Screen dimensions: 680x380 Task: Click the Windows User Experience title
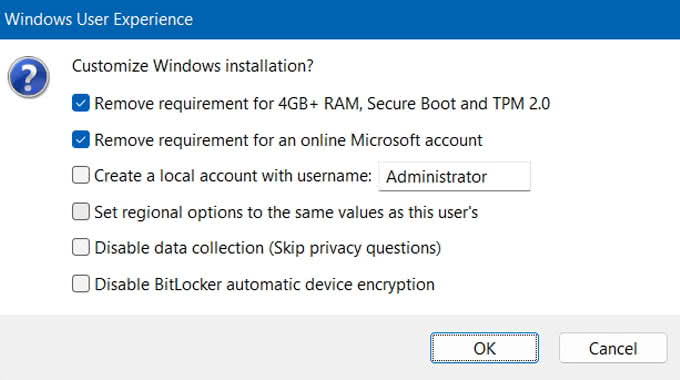tap(98, 20)
